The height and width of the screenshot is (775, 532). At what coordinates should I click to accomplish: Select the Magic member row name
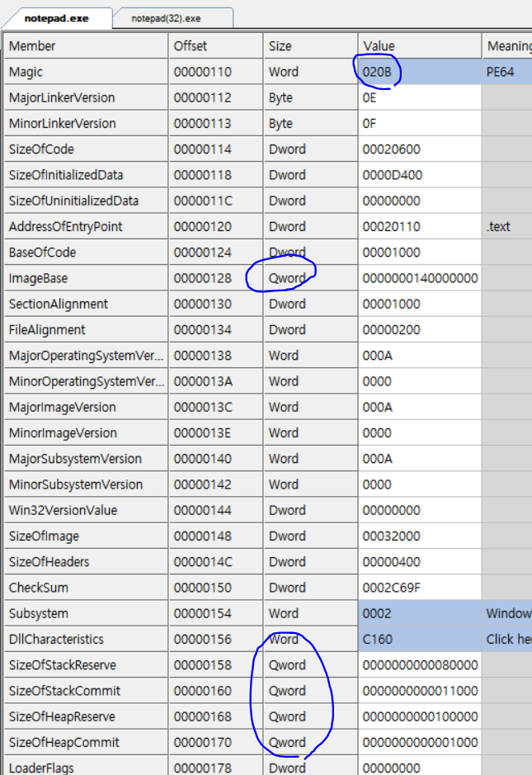[x=86, y=72]
